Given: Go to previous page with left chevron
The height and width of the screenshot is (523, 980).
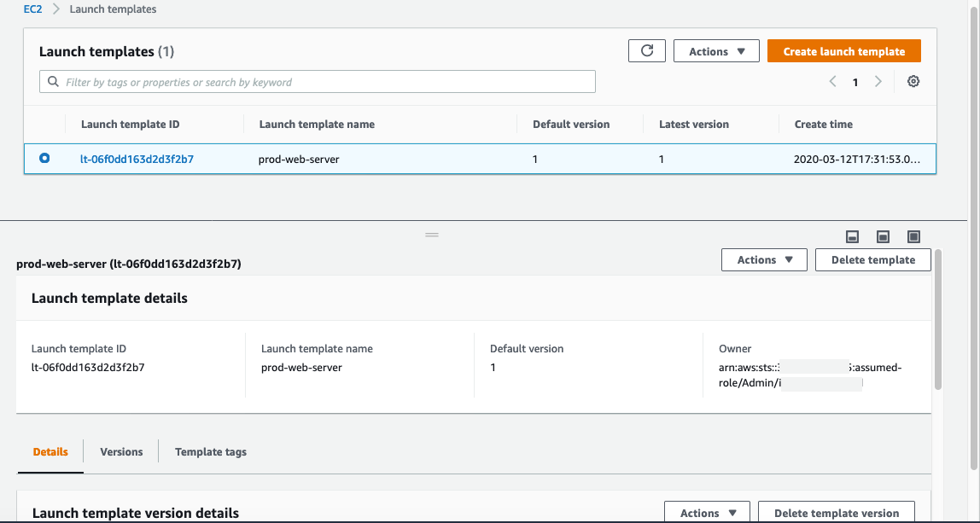Looking at the screenshot, I should (832, 81).
